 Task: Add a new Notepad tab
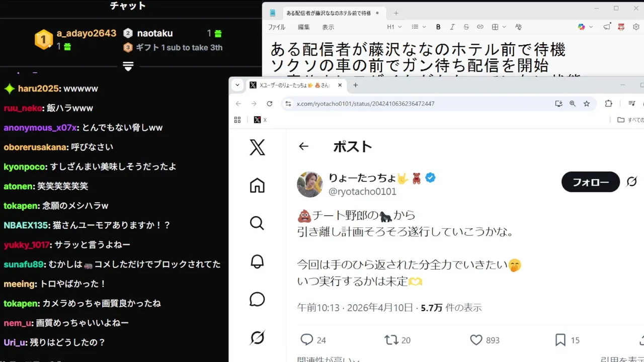click(396, 13)
